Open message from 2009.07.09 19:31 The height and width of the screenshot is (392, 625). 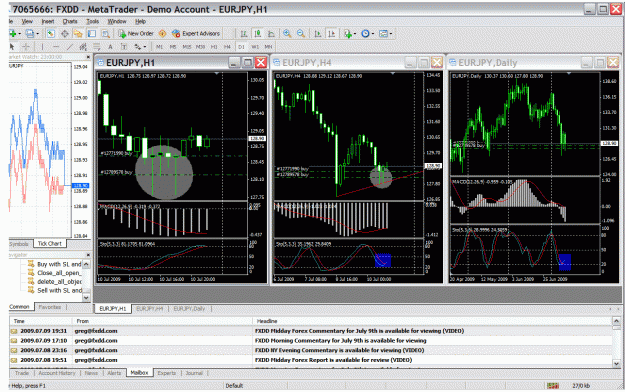coord(311,331)
